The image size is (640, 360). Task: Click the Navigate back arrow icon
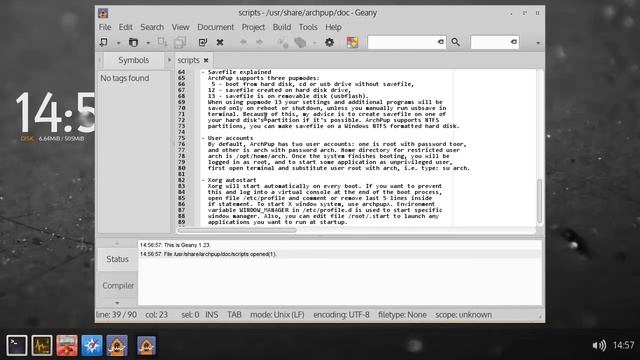[x=243, y=42]
